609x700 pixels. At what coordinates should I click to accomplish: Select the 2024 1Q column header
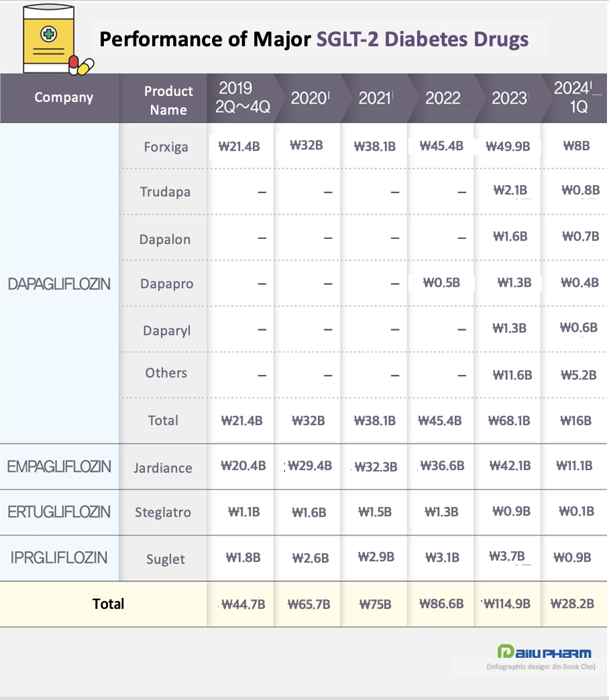[573, 98]
